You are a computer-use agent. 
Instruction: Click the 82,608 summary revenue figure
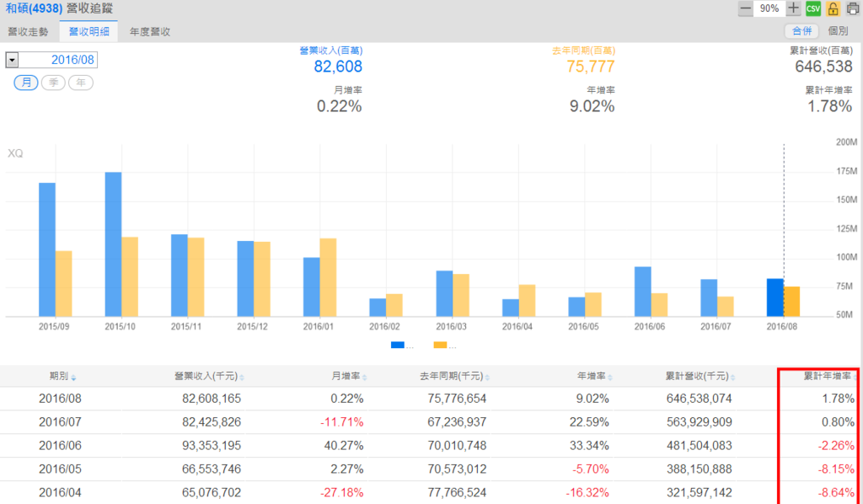338,67
